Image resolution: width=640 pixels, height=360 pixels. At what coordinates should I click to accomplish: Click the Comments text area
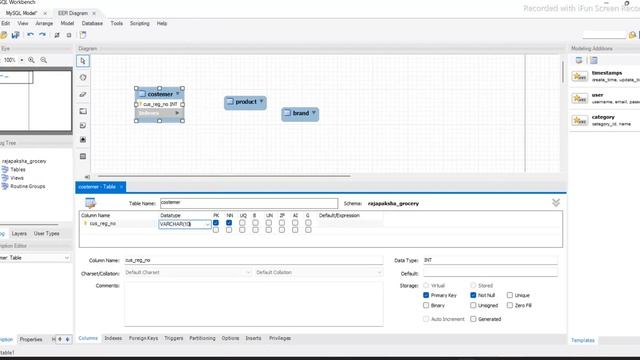pyautogui.click(x=253, y=304)
